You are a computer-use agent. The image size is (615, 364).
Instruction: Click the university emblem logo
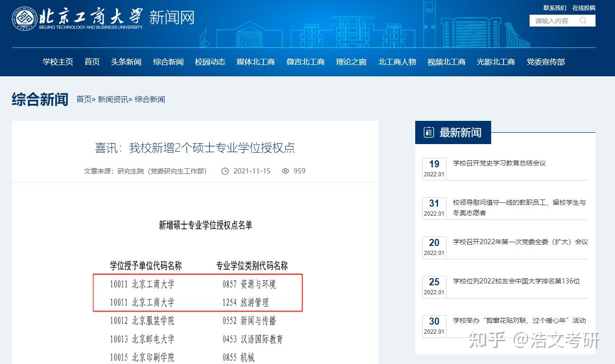click(24, 18)
